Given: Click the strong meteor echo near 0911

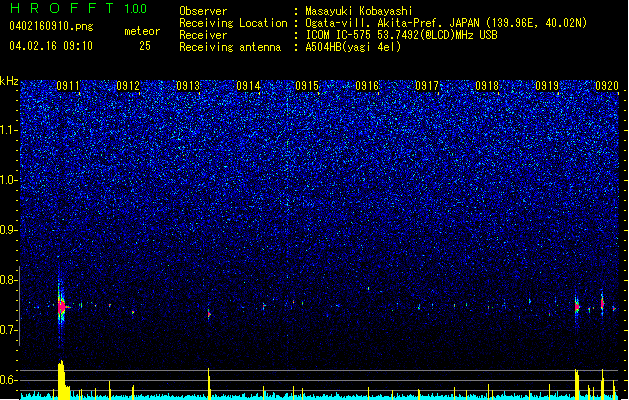Looking at the screenshot, I should 61,307.
